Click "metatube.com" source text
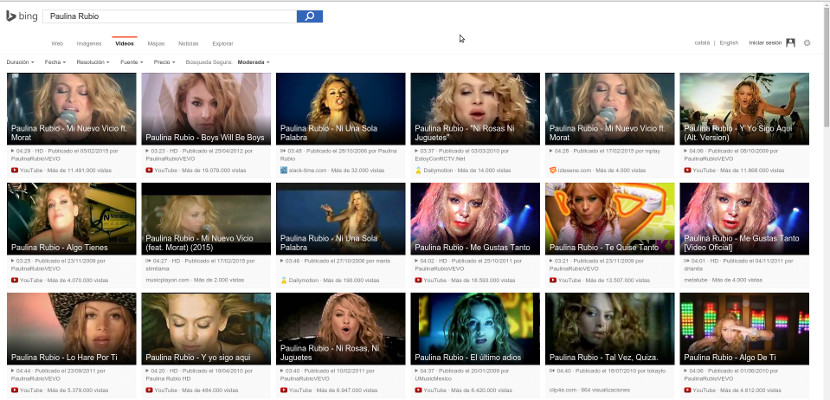The height and width of the screenshot is (400, 830). point(696,280)
